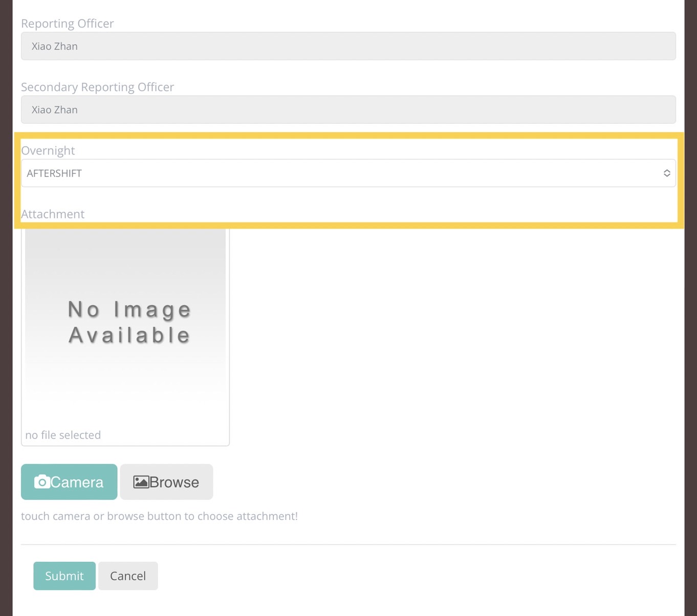
Task: Submit the form
Action: coord(64,576)
